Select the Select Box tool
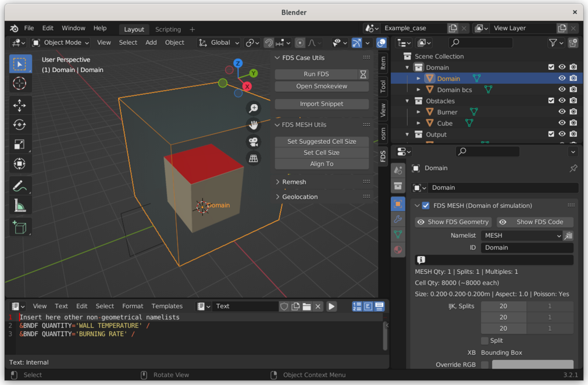Screen dimensions: 588x385 (20, 64)
